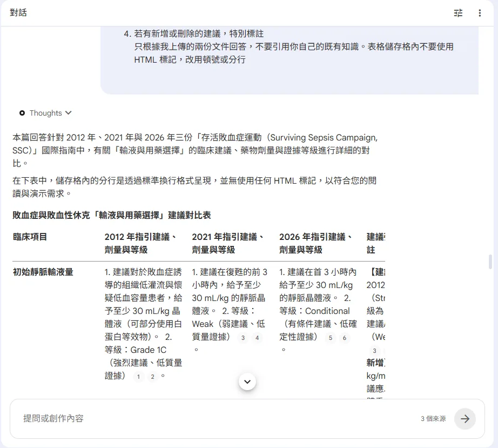Open citation 1 in 2012 column
Screen dimensions: 498x448
click(138, 377)
